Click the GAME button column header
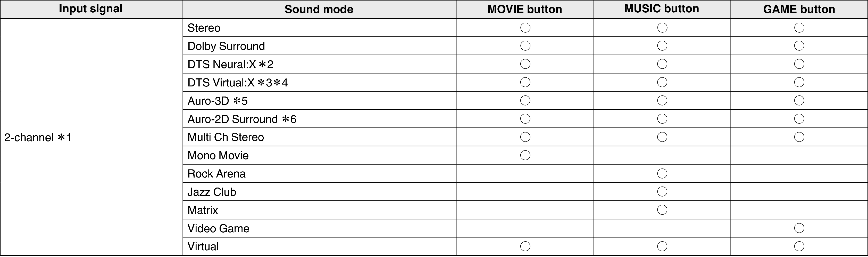The height and width of the screenshot is (257, 868). point(799,9)
